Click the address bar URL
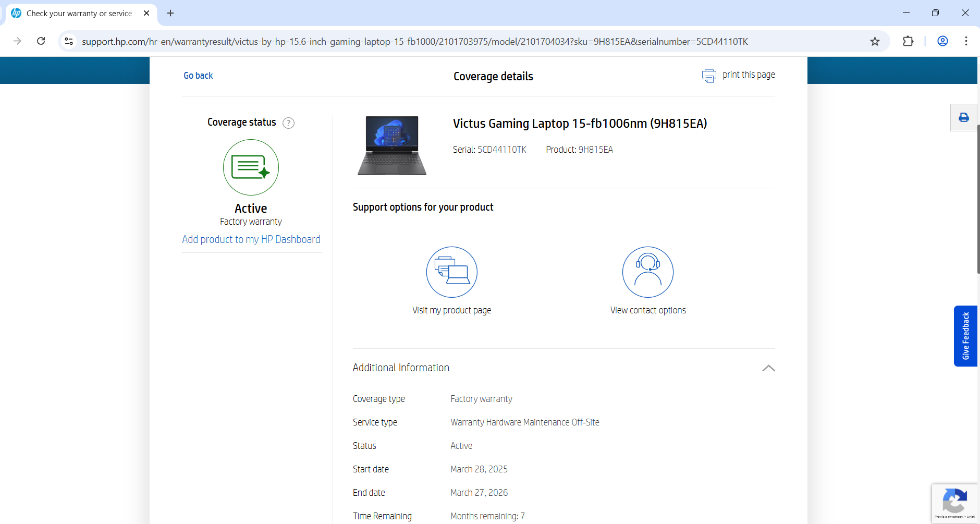The height and width of the screenshot is (524, 980). pos(415,41)
